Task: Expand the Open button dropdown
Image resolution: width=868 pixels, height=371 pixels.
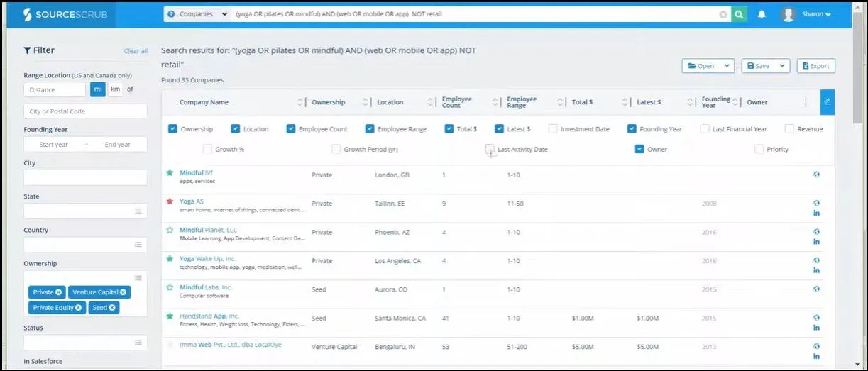Action: pos(727,66)
